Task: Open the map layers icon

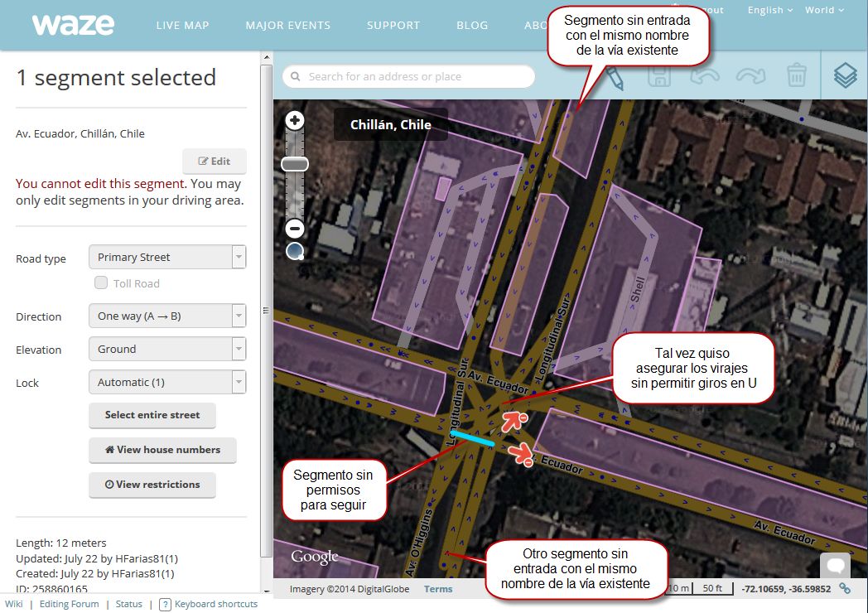Action: click(845, 75)
